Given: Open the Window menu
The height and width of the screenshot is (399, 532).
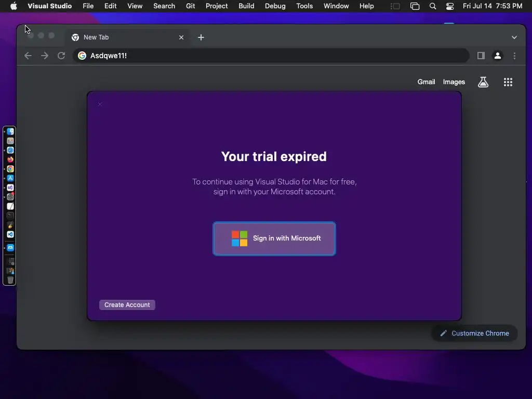Looking at the screenshot, I should 336,6.
